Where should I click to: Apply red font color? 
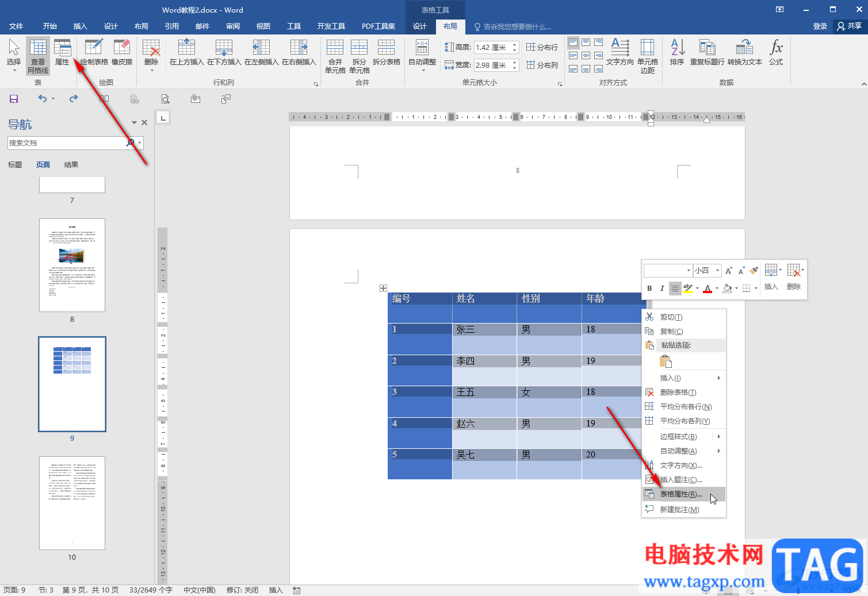[708, 289]
